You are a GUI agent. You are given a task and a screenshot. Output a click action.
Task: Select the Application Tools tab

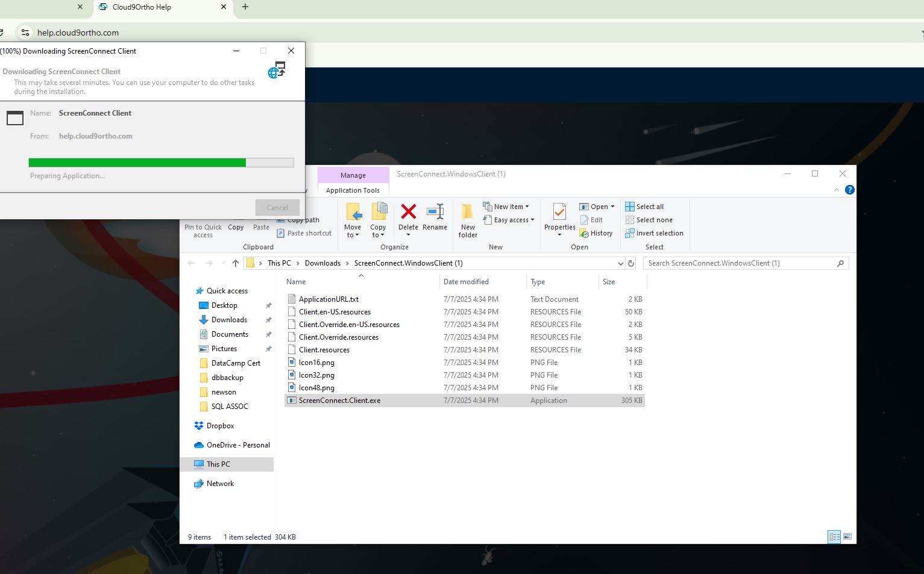pyautogui.click(x=353, y=190)
